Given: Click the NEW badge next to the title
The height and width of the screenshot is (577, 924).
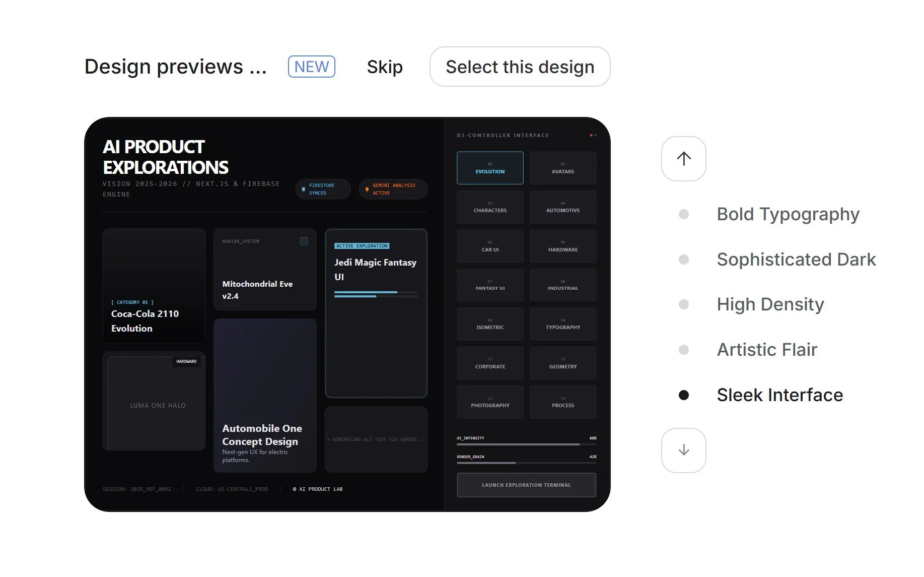Looking at the screenshot, I should click(x=312, y=67).
